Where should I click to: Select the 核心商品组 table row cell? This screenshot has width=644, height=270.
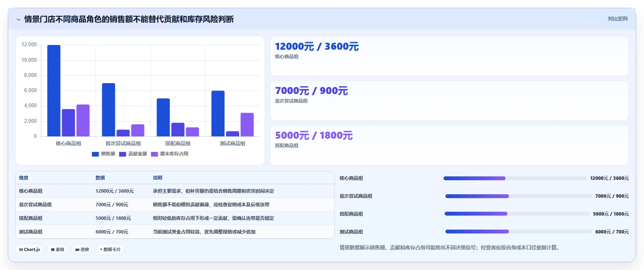[31, 191]
